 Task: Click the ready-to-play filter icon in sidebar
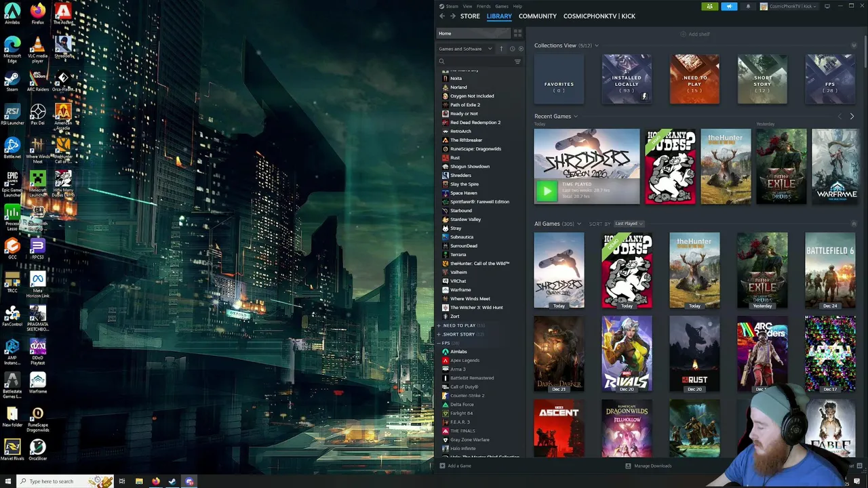(x=521, y=49)
